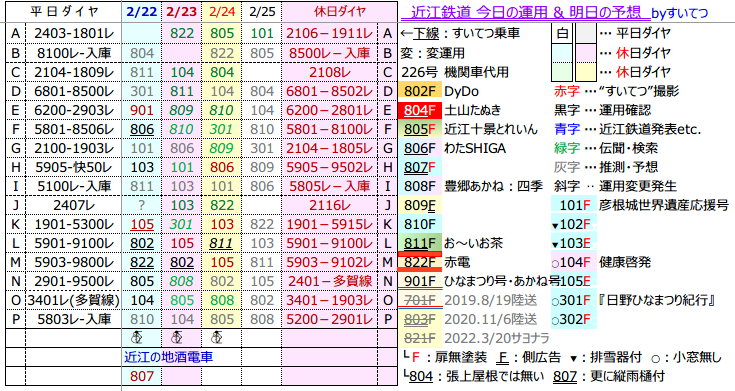
Task: Click the symbol icon under the 2/23 column
Action: tap(177, 338)
